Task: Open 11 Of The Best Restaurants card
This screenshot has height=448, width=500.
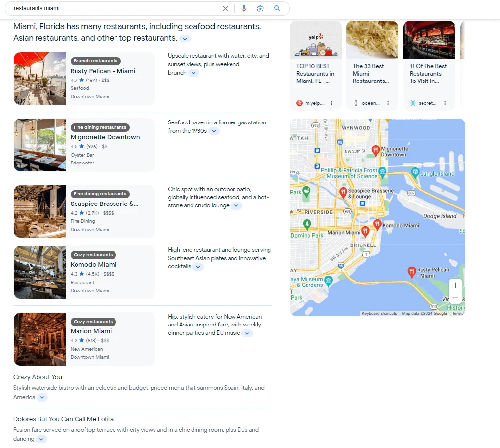Action: coord(429,65)
